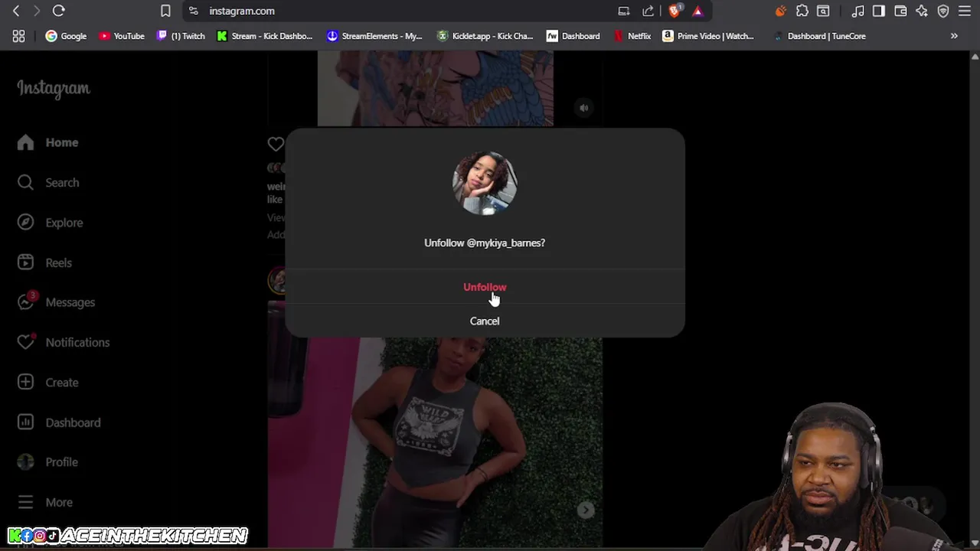The image size is (980, 551).
Task: Click the Messages icon with badge
Action: pyautogui.click(x=26, y=302)
